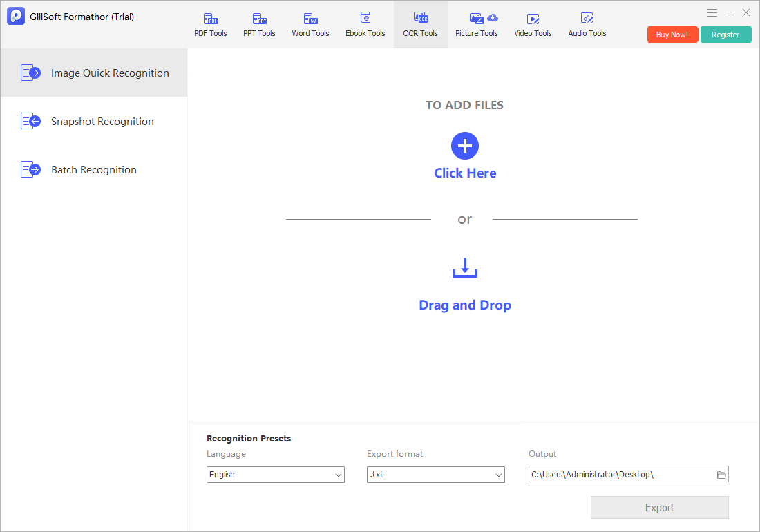Click the Buy Now! button

point(672,35)
